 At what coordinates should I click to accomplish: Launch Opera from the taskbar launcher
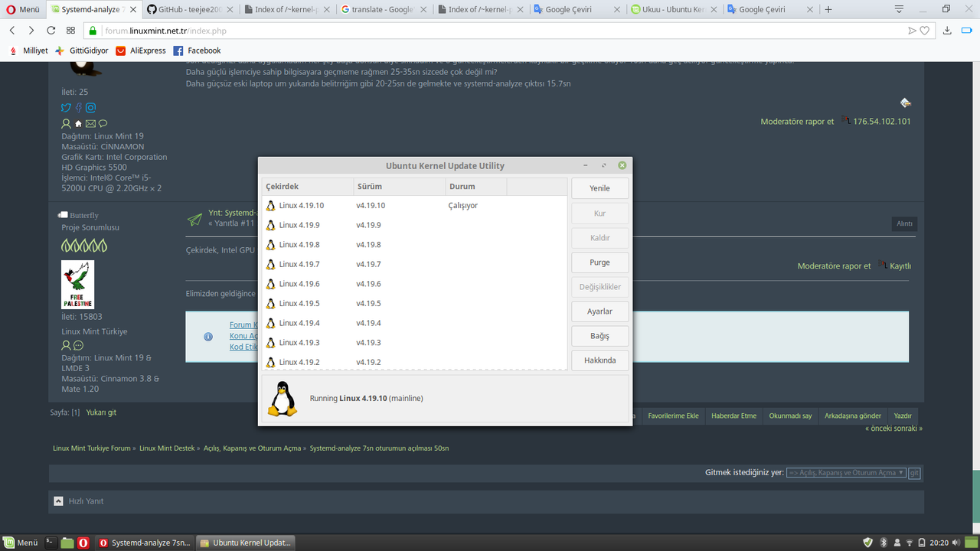point(83,543)
